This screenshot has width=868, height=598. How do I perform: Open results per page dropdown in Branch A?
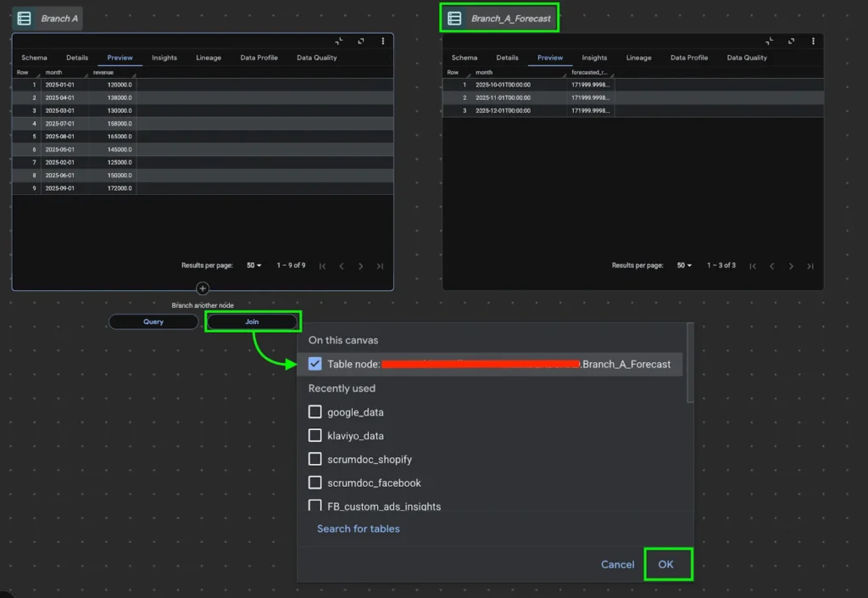[x=253, y=265]
